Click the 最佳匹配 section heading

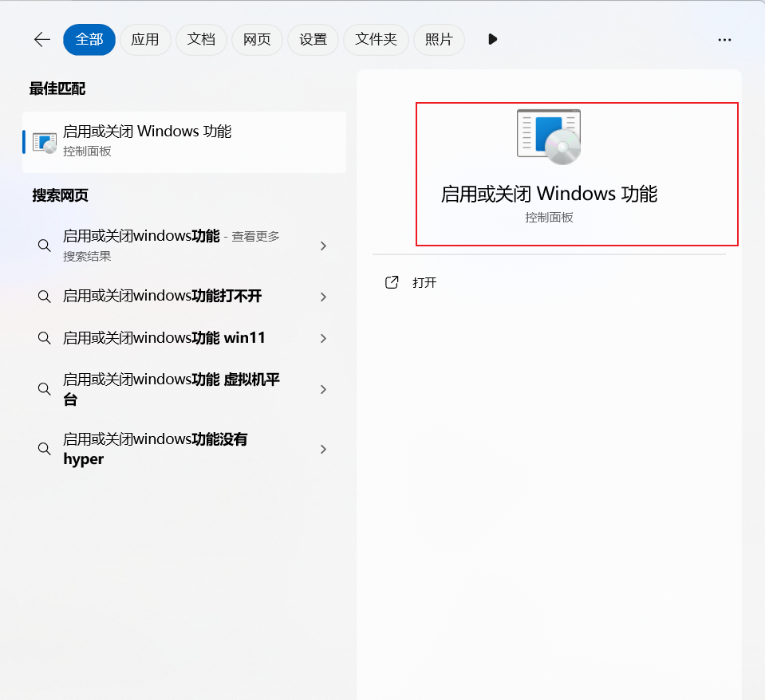57,88
